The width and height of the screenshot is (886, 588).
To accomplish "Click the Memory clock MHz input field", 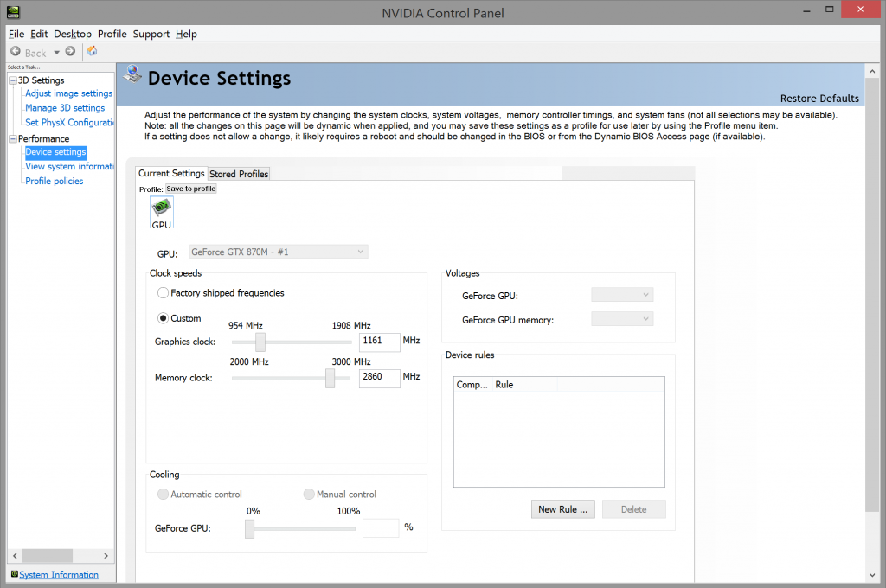I will click(x=379, y=378).
